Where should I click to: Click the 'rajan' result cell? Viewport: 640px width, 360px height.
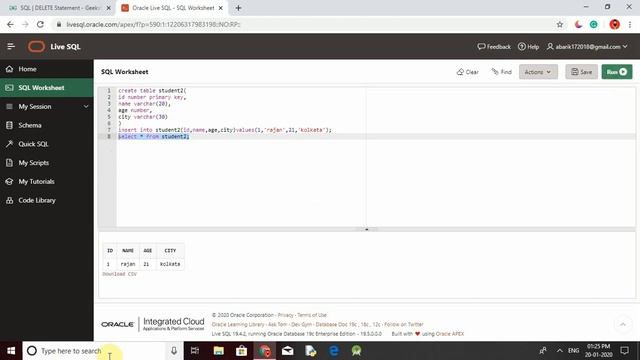click(x=128, y=264)
